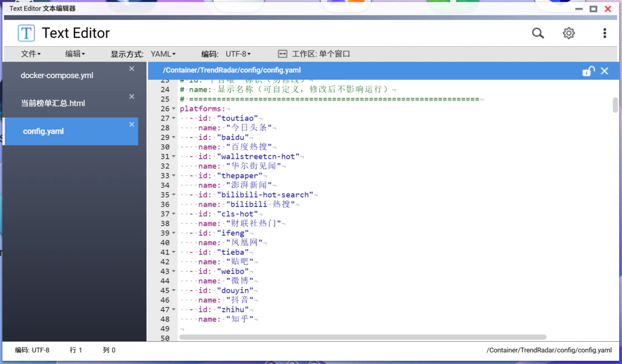This screenshot has width=622, height=364.
Task: Click the Text Editor logo icon
Action: coord(26,33)
